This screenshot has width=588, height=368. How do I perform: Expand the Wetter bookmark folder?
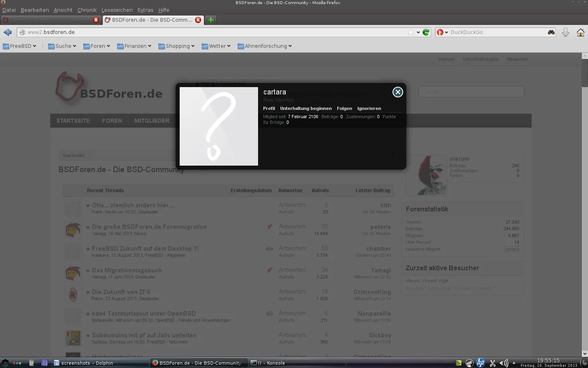click(x=216, y=46)
